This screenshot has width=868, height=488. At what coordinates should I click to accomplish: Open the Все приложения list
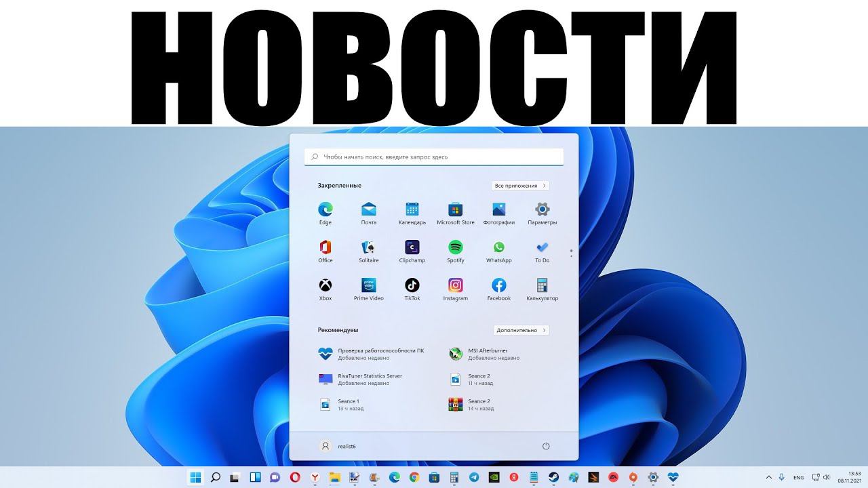coord(520,186)
